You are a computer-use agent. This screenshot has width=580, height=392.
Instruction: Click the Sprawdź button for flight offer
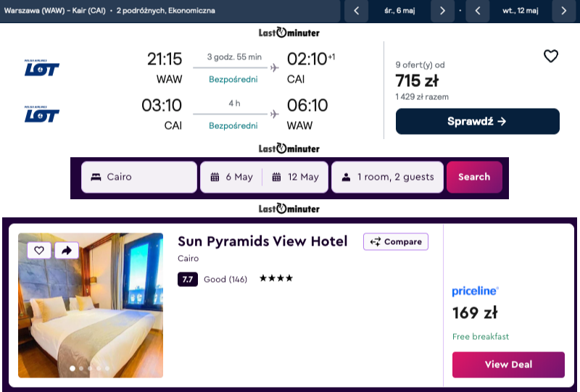(477, 122)
